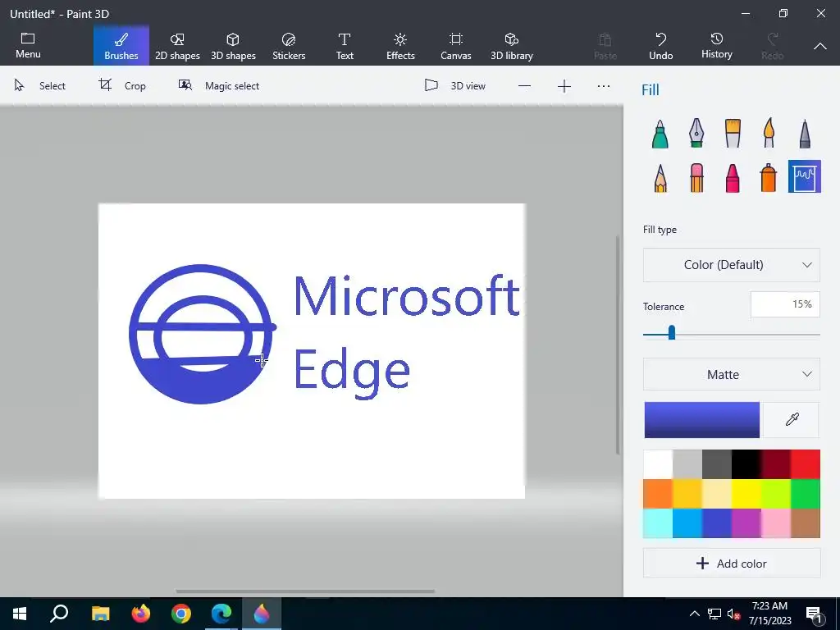Choose the light yellow color swatch
This screenshot has height=630, width=840.
click(x=717, y=493)
